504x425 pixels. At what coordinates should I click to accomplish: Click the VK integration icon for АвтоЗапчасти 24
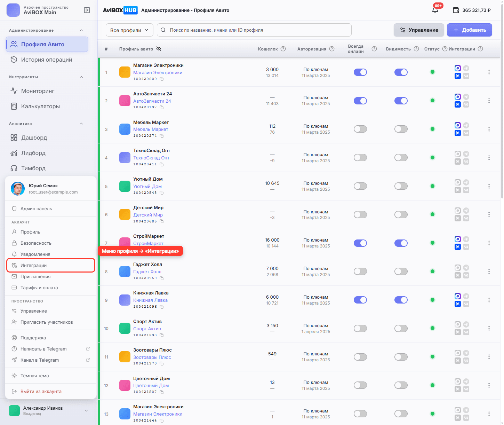tap(466, 104)
